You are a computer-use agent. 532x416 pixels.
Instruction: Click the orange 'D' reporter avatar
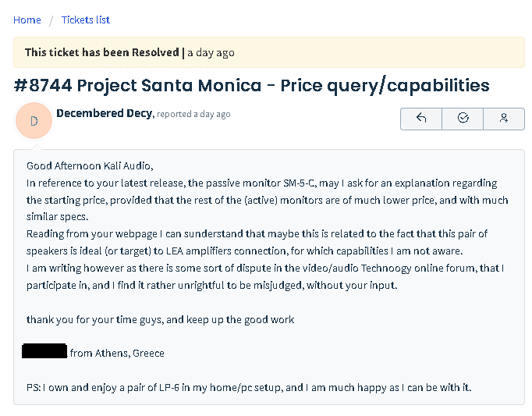tap(34, 121)
